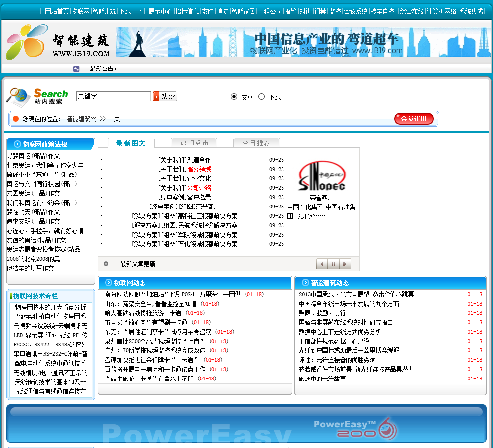Open 招标信息 in top navigation

point(187,11)
